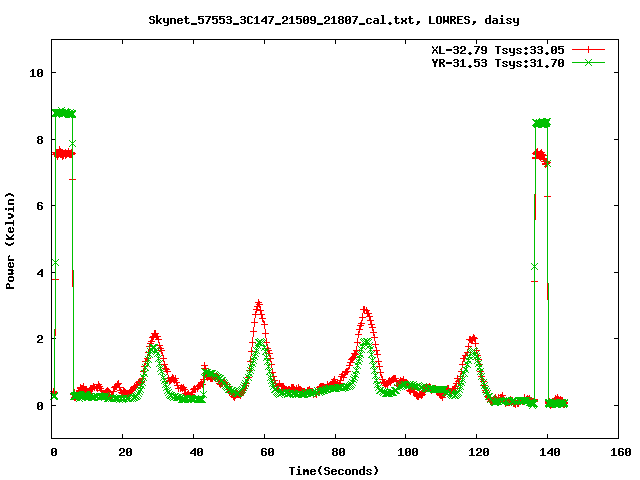Click the y-axis tick label 8
640x480 pixels.
click(x=40, y=140)
